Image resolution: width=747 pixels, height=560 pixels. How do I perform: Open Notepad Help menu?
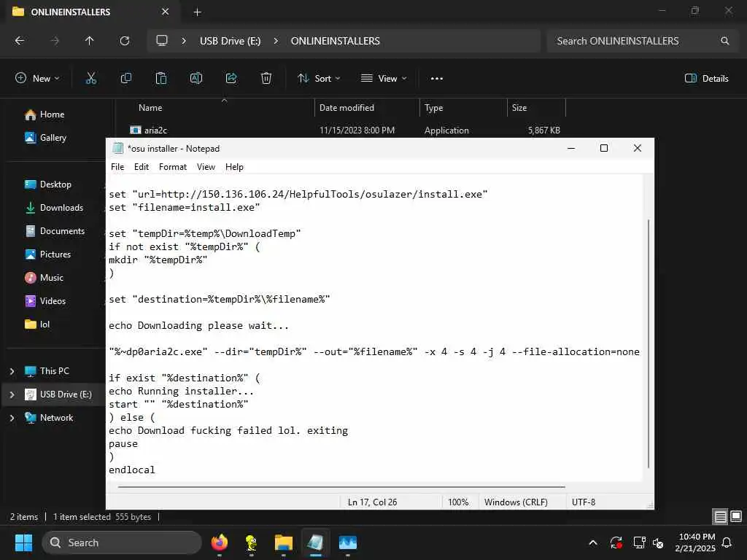pyautogui.click(x=234, y=167)
